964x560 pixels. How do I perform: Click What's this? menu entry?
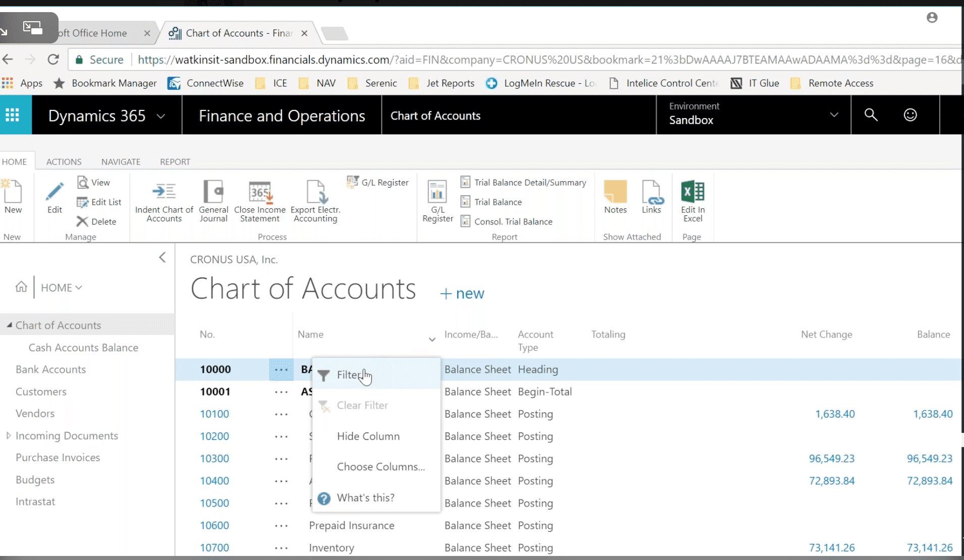[376, 497]
